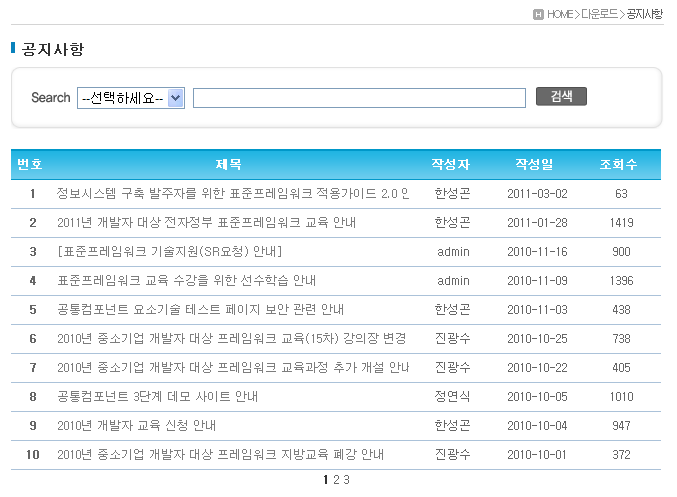Open 2011년 전자정부 표준프레임워크 교육 안내 post

click(x=206, y=223)
